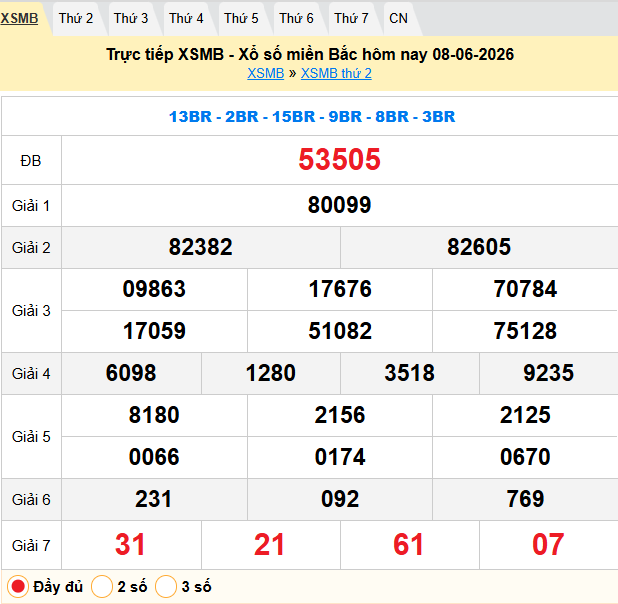Click the ĐB row label
618x604 pixels.
tap(31, 161)
